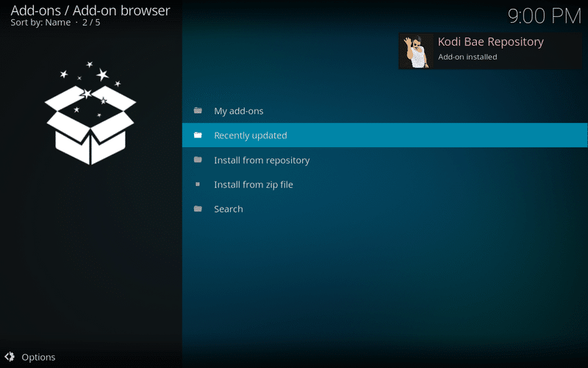This screenshot has height=368, width=588.
Task: Click the folder icon beside Search
Action: [198, 209]
